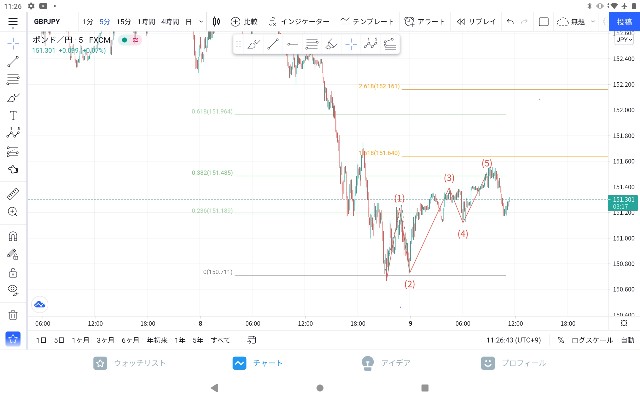Activate the zoom in magnifier tool

[13, 212]
